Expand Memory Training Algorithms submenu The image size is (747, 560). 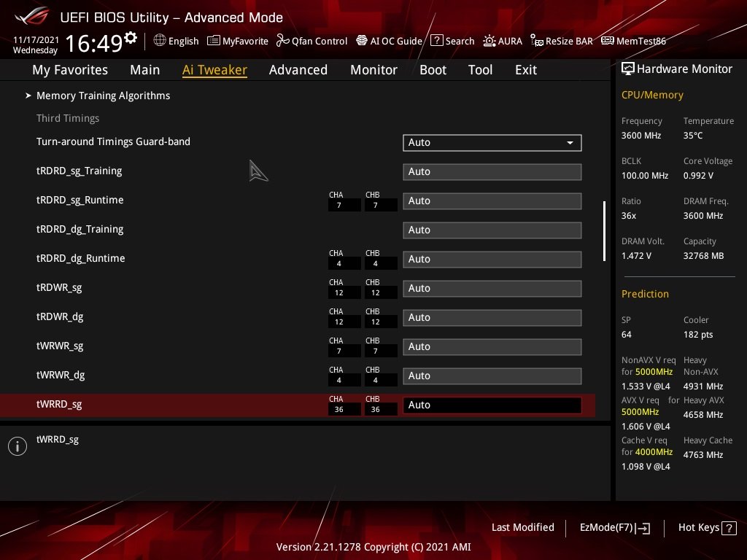103,96
